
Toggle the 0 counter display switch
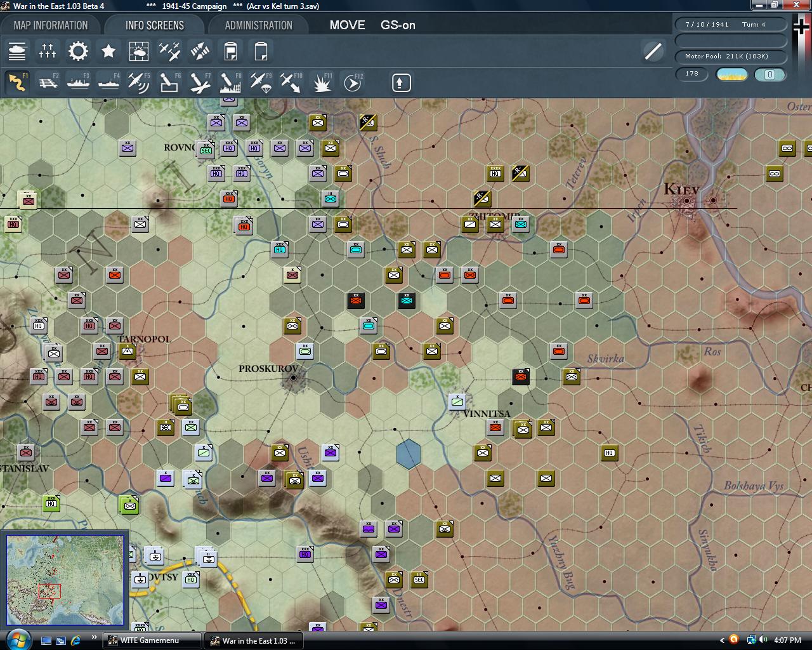click(770, 74)
